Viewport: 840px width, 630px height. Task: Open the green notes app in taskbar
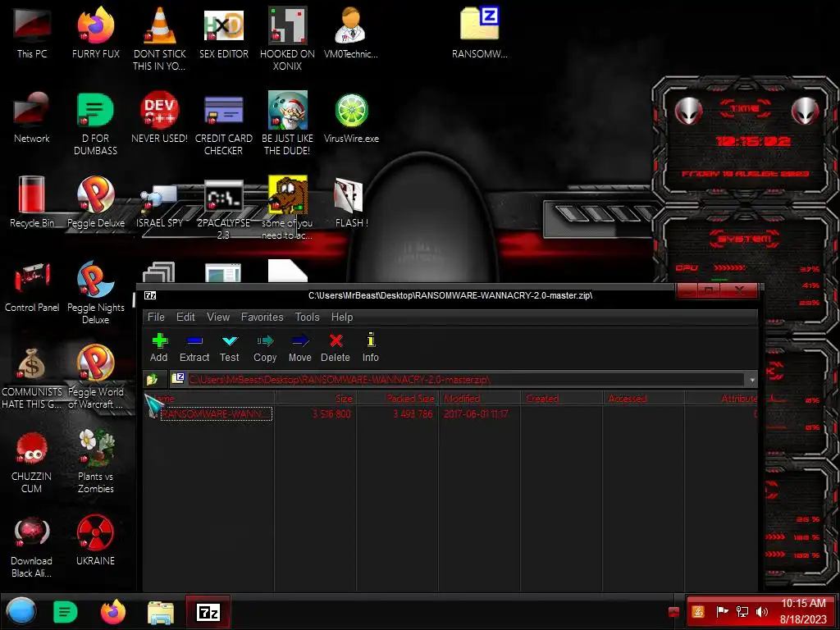(66, 612)
